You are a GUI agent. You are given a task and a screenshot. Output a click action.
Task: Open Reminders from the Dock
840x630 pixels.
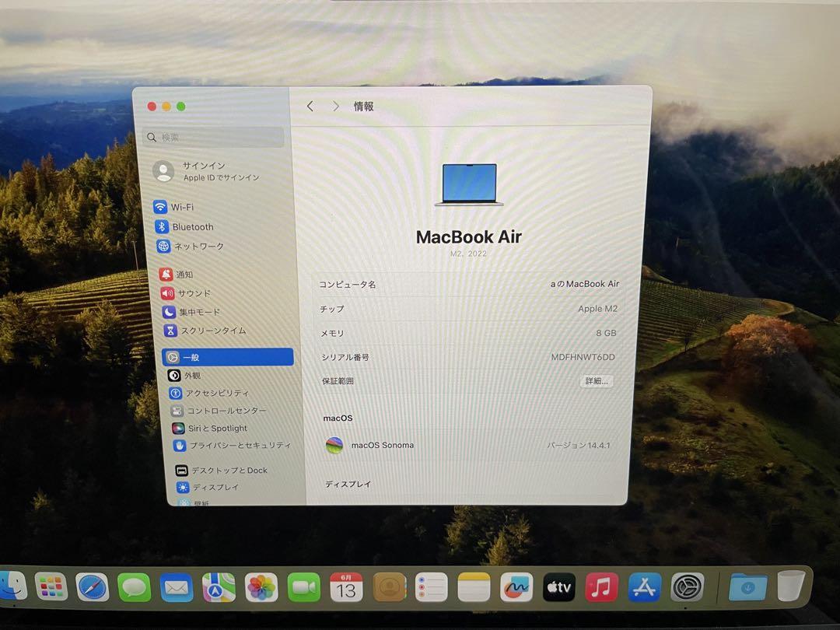(431, 588)
